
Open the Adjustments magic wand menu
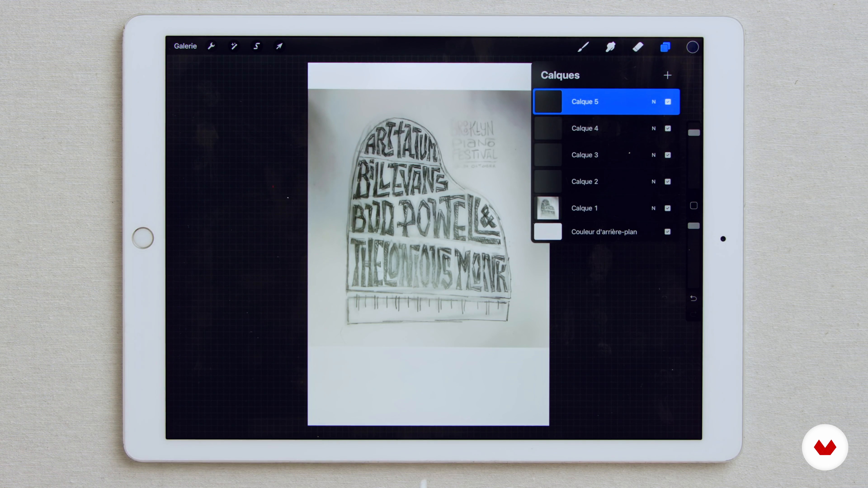click(x=234, y=46)
